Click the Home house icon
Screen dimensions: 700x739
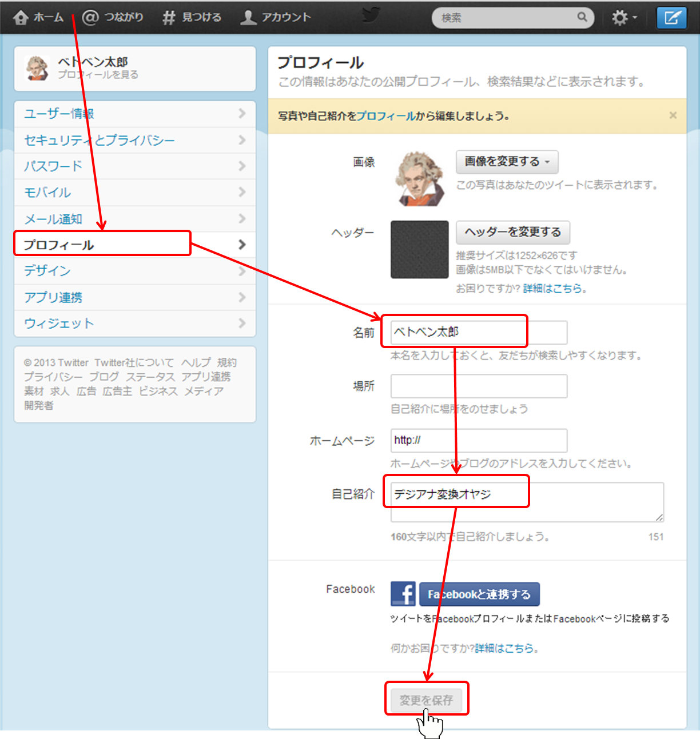21,18
